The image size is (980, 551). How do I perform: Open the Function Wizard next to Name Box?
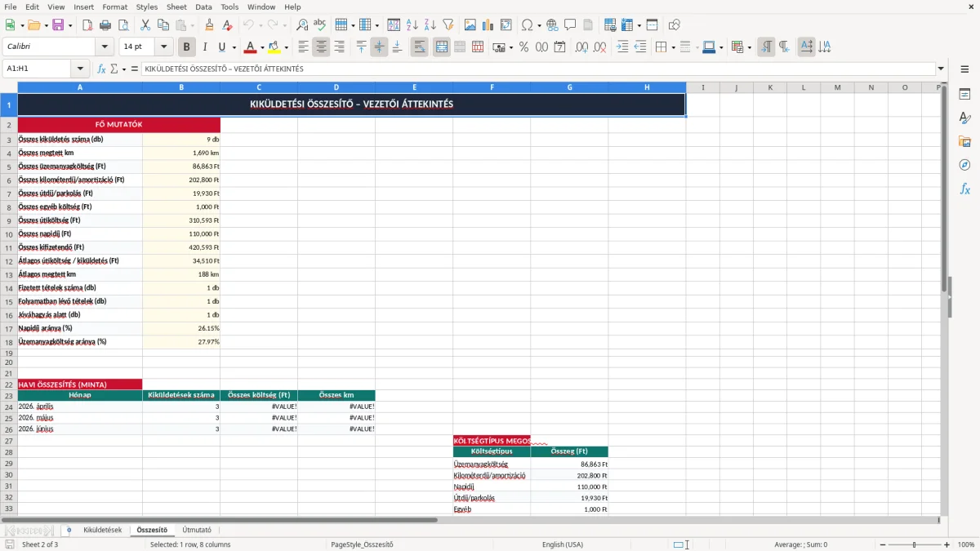(x=101, y=69)
